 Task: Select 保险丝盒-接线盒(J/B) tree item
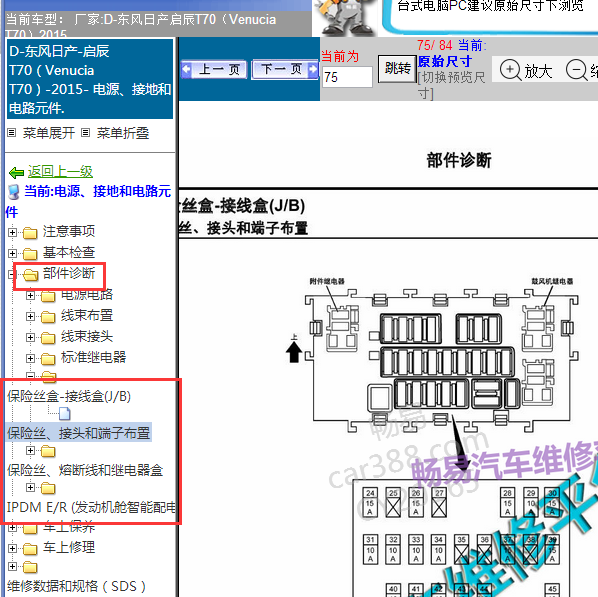[x=69, y=396]
